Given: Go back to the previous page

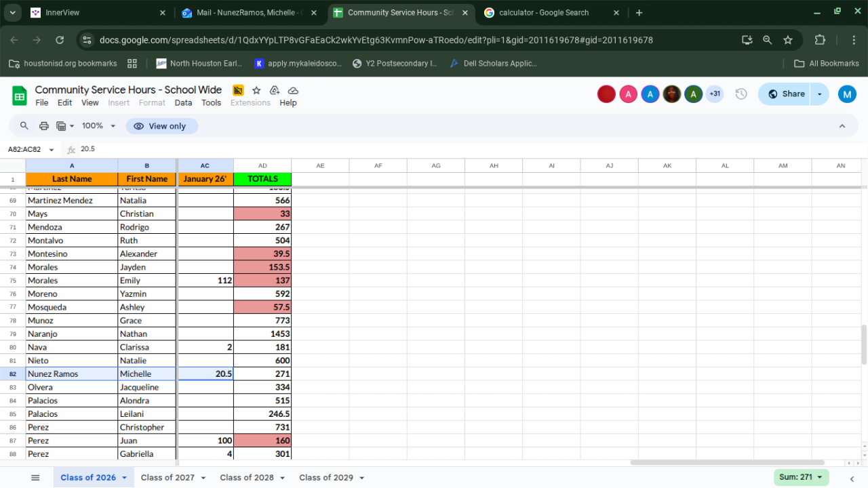Looking at the screenshot, I should 14,40.
